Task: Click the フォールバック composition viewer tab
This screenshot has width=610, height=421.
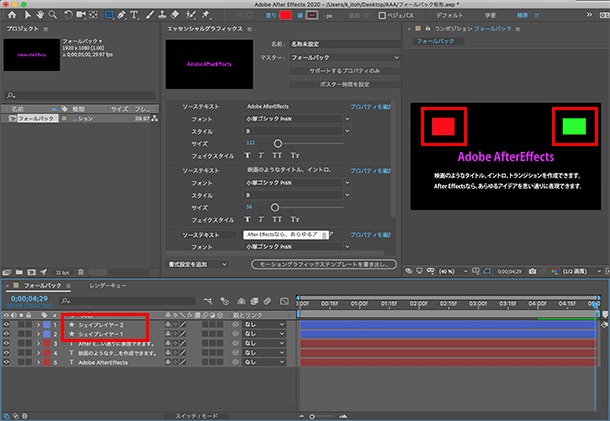Action: pyautogui.click(x=435, y=41)
